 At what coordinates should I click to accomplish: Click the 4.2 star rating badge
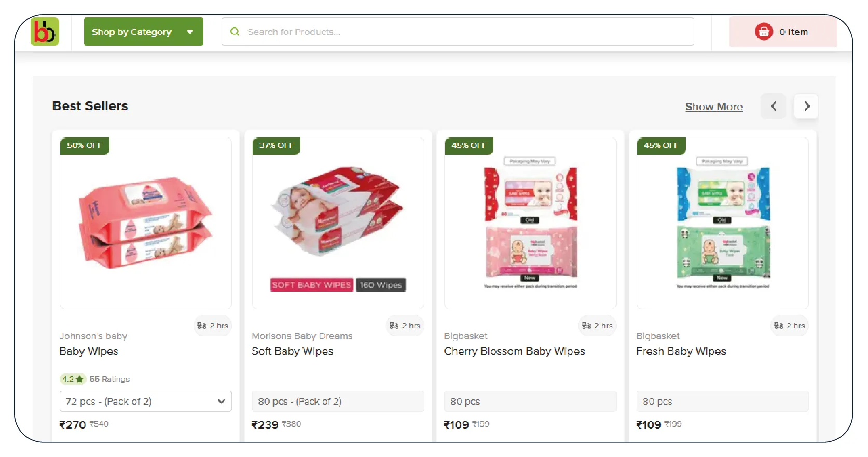click(73, 379)
